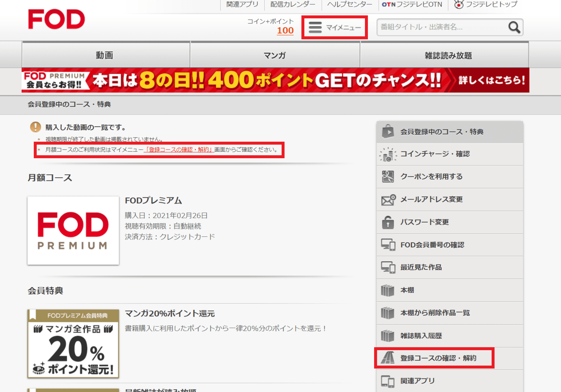Click 購入日：2021年02月26日 text
561x392 pixels.
[166, 215]
